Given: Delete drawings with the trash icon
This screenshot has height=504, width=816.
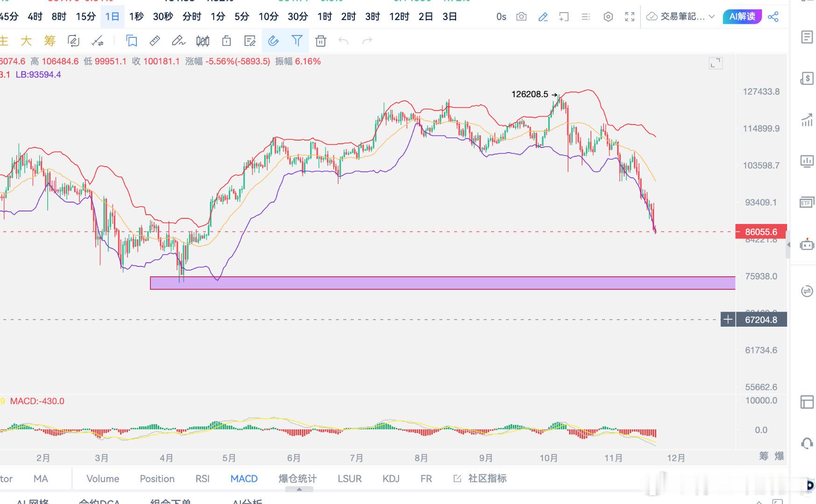Looking at the screenshot, I should click(321, 41).
